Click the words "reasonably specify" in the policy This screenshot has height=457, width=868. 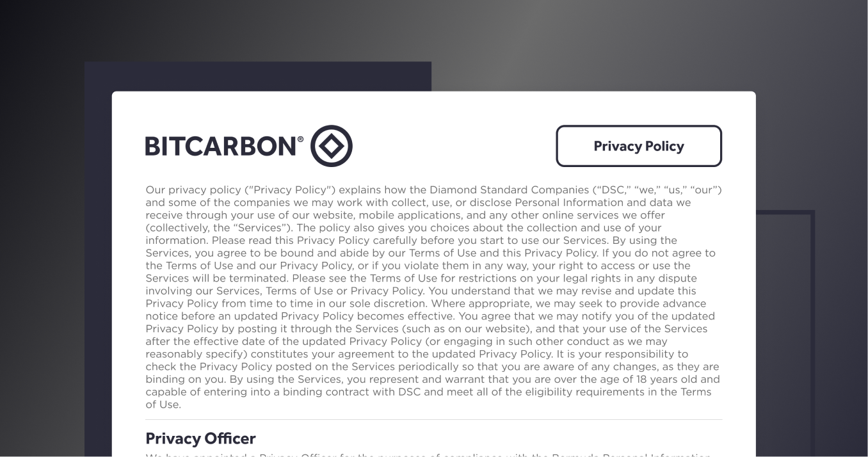tap(196, 354)
